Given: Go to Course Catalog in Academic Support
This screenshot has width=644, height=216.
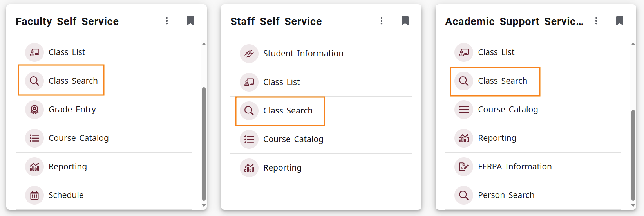Looking at the screenshot, I should (508, 110).
